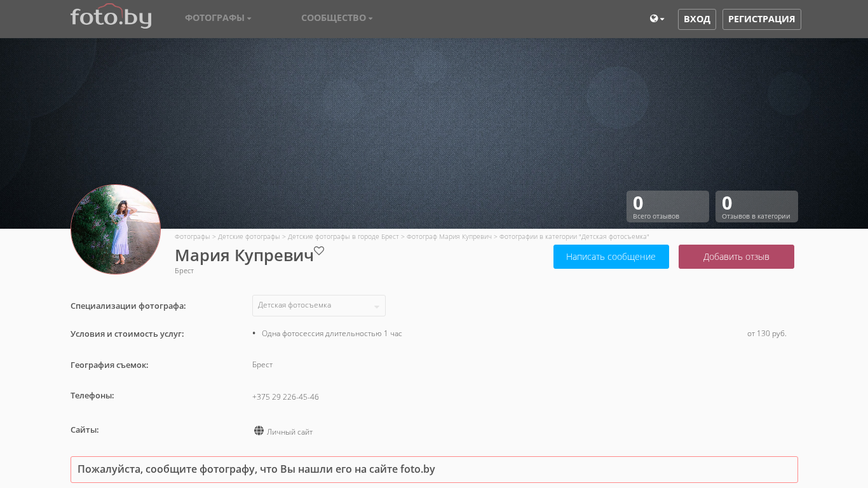Viewport: 868px width, 488px height.
Task: Click the globe icon beside Личный сайт
Action: pyautogui.click(x=259, y=431)
